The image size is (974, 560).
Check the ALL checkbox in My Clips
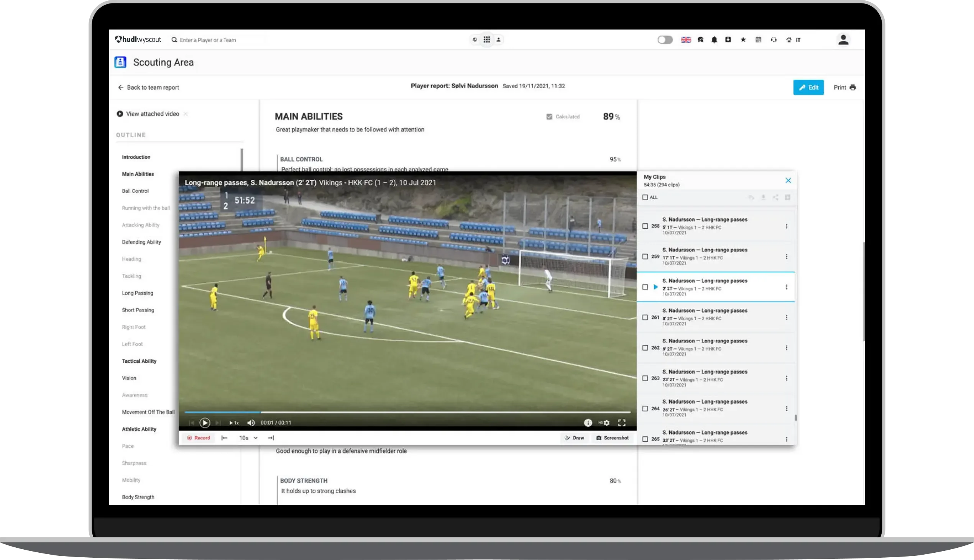(645, 197)
